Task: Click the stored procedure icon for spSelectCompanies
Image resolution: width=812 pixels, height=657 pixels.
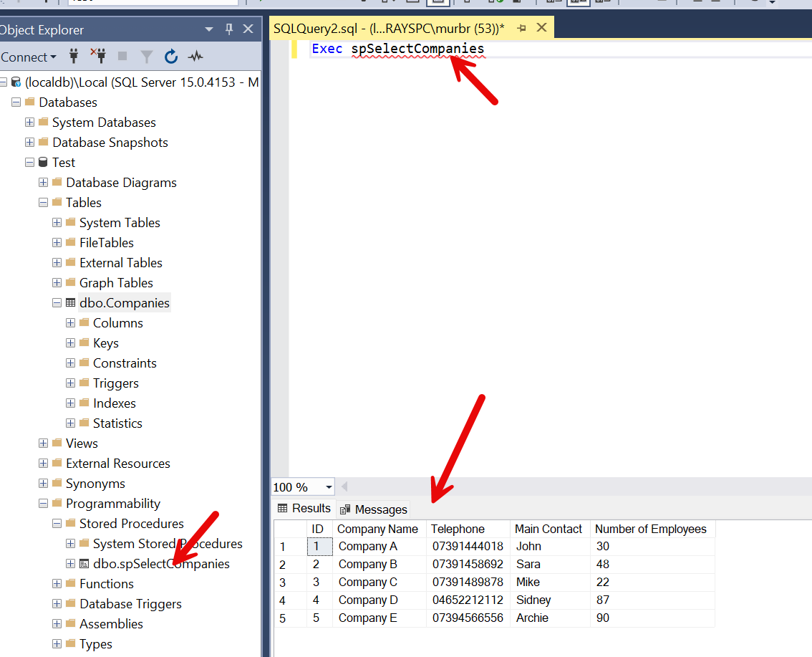Action: click(84, 564)
